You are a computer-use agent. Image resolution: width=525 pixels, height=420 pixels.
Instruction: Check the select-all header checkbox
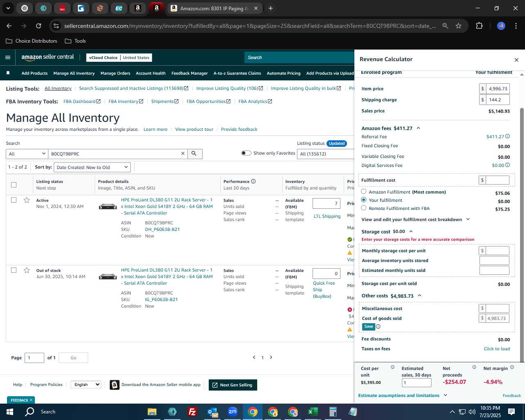pos(14,185)
